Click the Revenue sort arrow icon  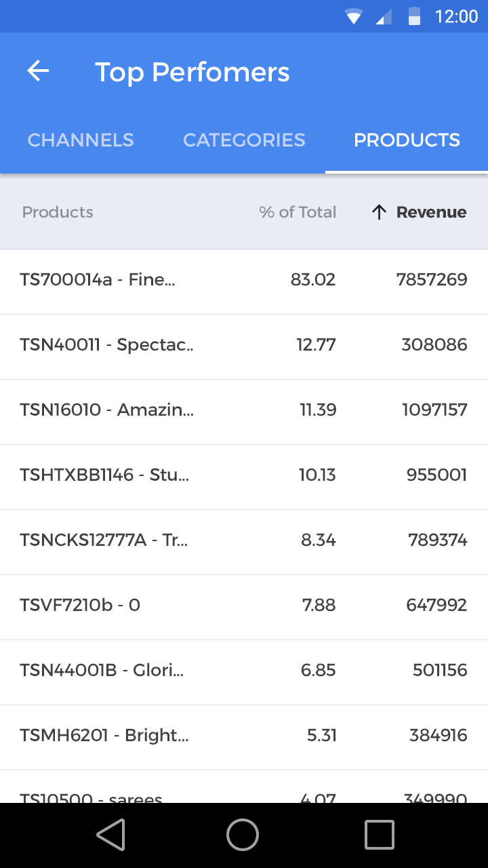(379, 212)
